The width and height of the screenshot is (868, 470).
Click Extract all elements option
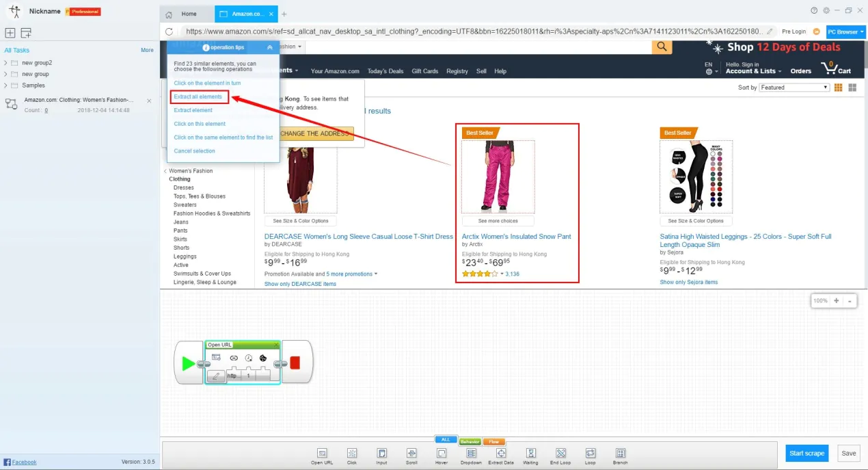pyautogui.click(x=198, y=96)
